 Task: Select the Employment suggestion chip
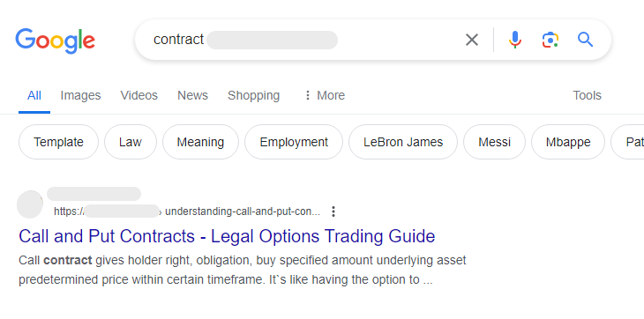point(294,142)
